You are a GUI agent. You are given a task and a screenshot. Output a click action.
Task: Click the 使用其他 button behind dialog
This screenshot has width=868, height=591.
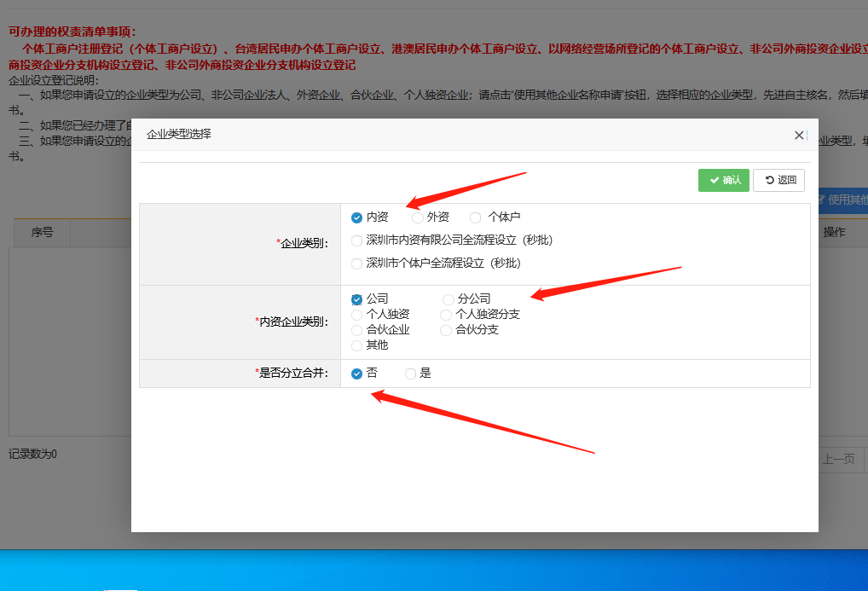tap(843, 200)
